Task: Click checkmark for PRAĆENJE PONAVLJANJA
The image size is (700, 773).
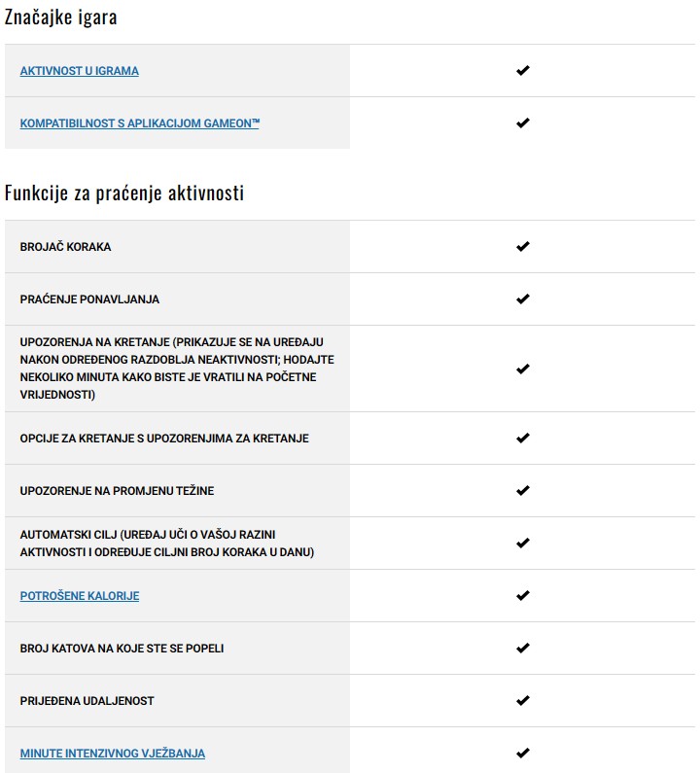Action: click(523, 299)
